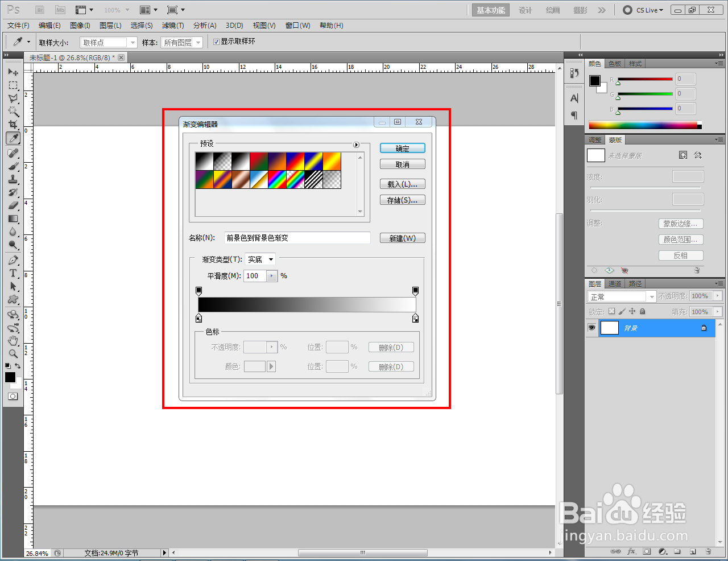Select the Dodge tool
The image size is (728, 561).
click(13, 245)
